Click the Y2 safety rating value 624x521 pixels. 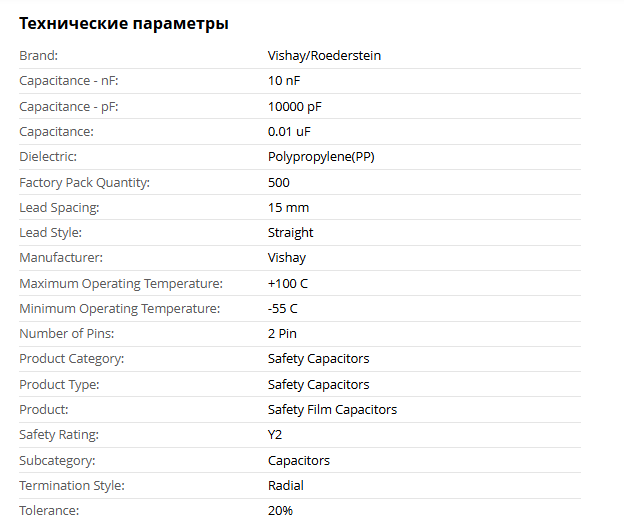[x=275, y=435]
